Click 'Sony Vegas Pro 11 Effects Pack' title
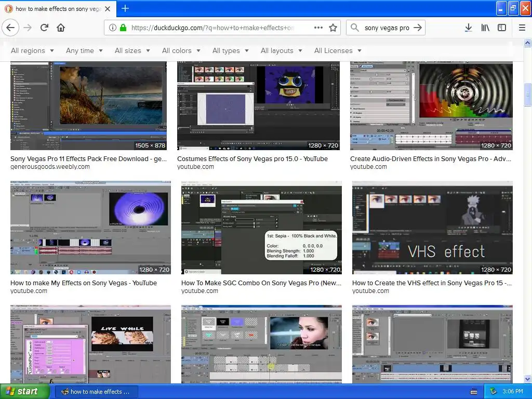Image resolution: width=532 pixels, height=399 pixels. coord(88,159)
